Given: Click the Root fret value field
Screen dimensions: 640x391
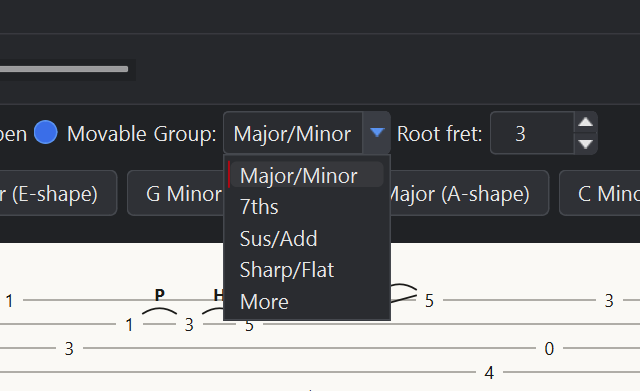Looking at the screenshot, I should pos(532,133).
